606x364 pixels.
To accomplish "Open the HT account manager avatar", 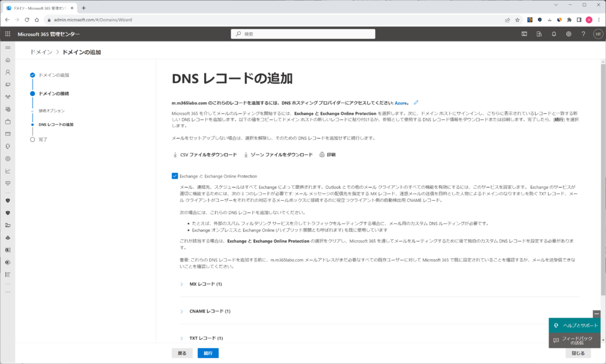I will [x=598, y=34].
